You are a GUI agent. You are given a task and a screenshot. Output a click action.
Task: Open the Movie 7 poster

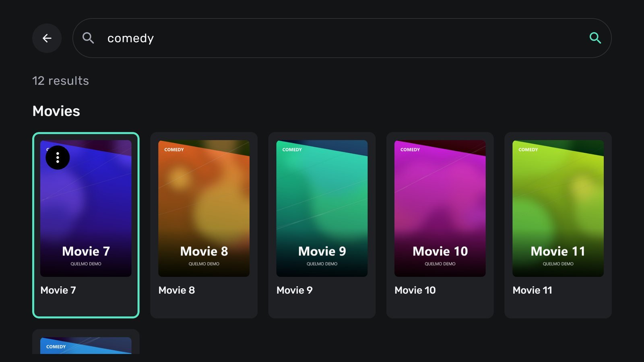tap(86, 208)
